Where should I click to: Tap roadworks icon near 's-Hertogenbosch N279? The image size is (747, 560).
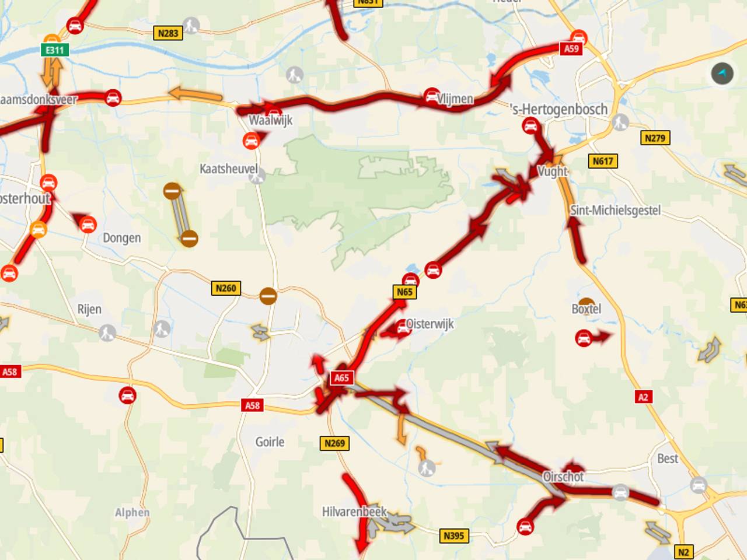620,123
